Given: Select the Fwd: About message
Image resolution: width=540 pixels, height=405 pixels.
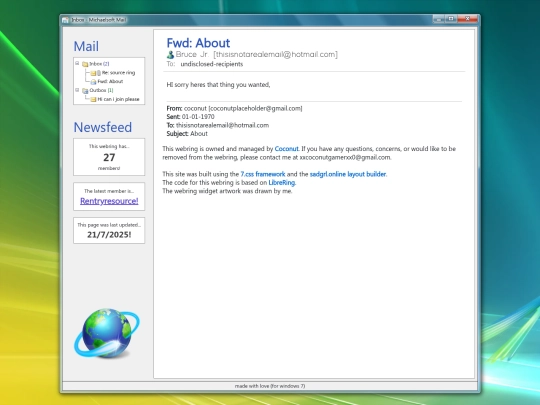Looking at the screenshot, I should [110, 82].
